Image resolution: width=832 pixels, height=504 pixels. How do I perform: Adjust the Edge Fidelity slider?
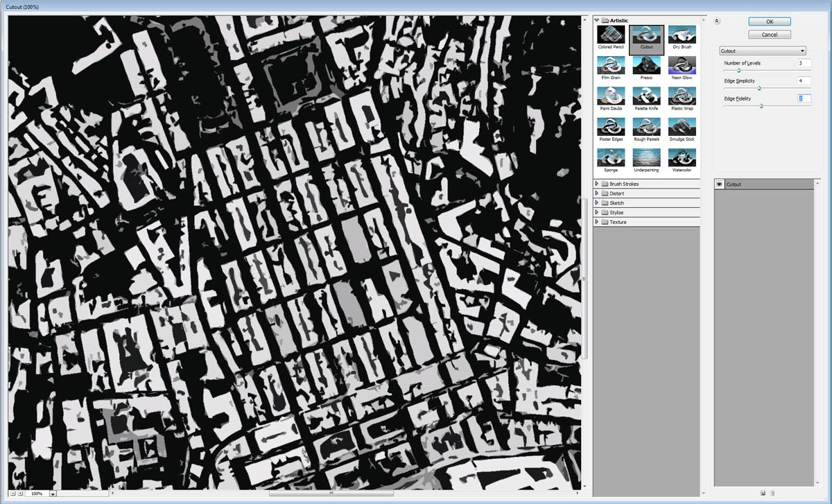pyautogui.click(x=761, y=106)
